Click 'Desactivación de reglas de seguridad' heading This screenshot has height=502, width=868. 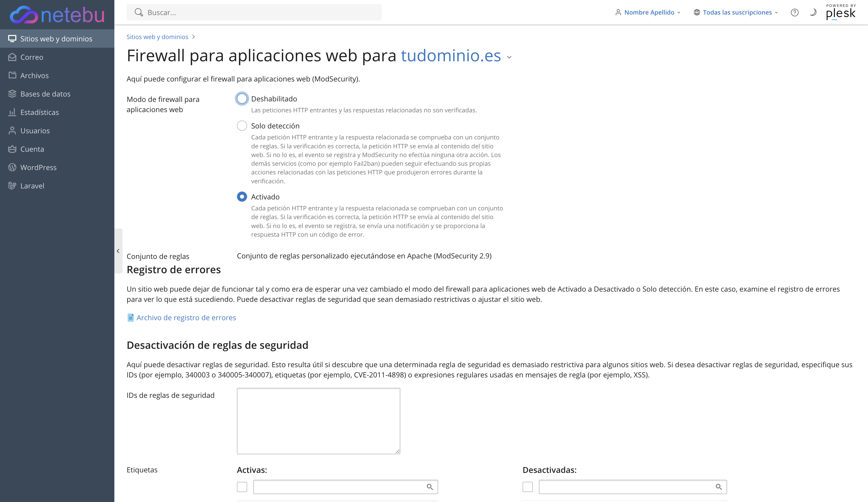pos(217,345)
